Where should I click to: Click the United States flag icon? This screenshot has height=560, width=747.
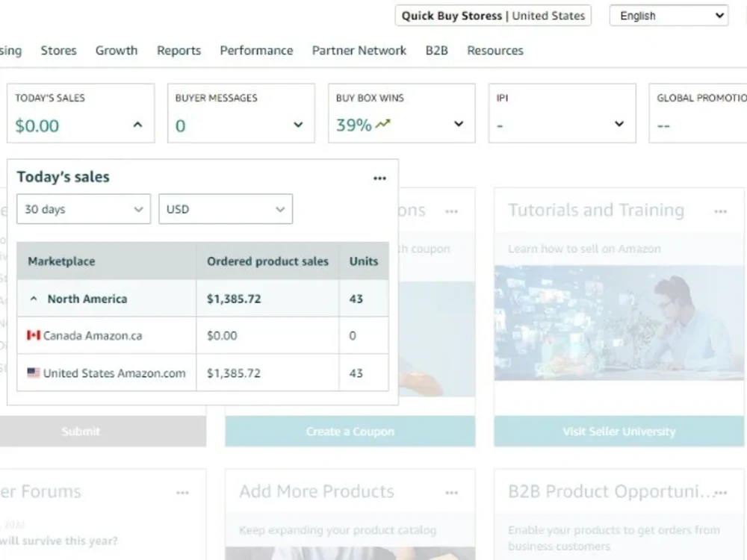point(34,373)
